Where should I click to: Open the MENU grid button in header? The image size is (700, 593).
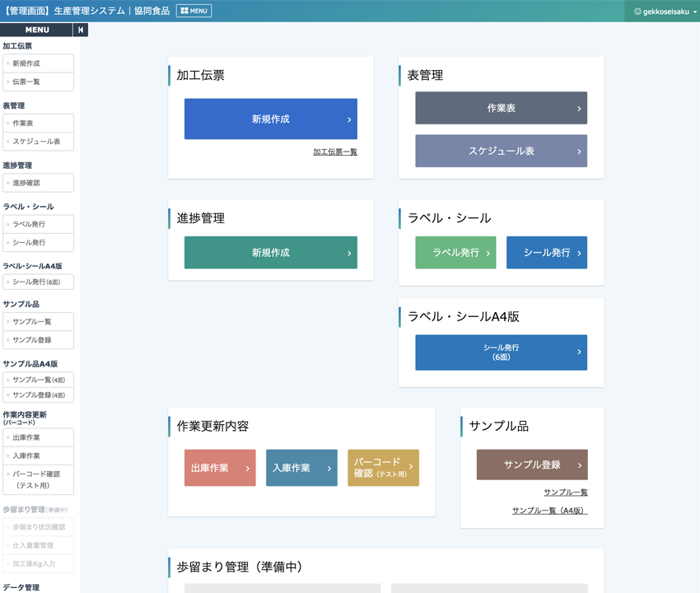194,11
